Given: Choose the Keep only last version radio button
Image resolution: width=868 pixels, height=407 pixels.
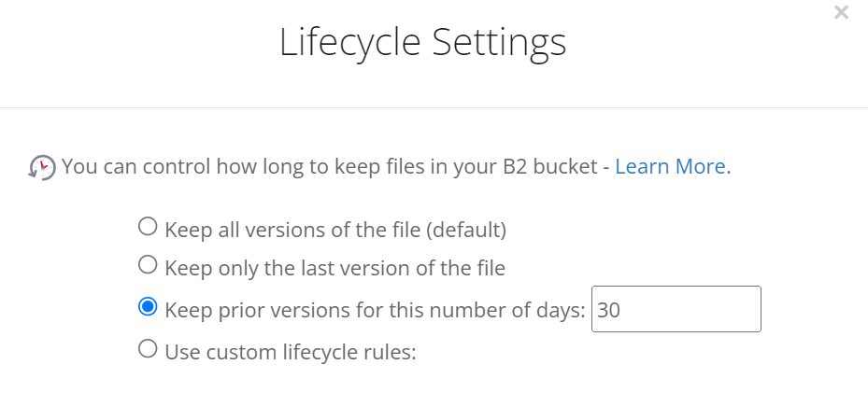Looking at the screenshot, I should point(148,265).
